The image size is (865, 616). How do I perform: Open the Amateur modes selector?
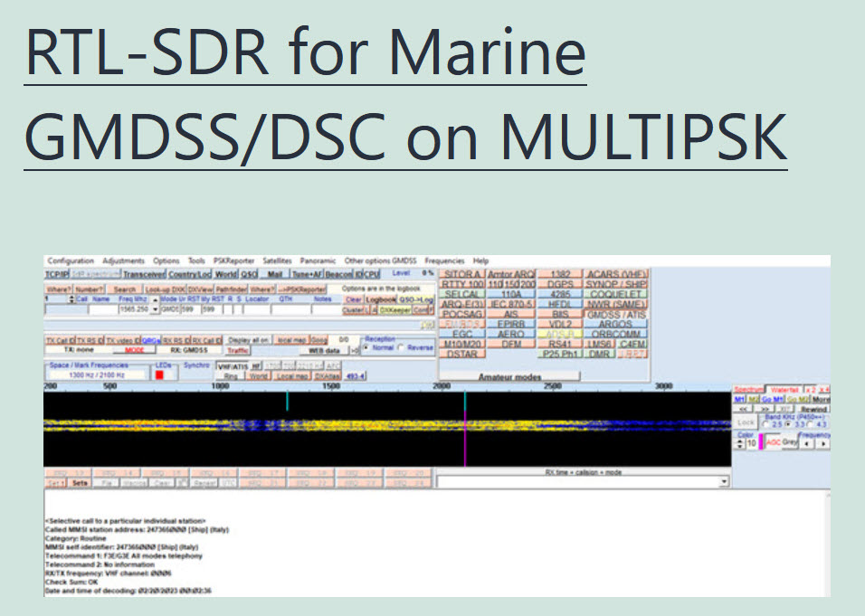click(x=509, y=376)
